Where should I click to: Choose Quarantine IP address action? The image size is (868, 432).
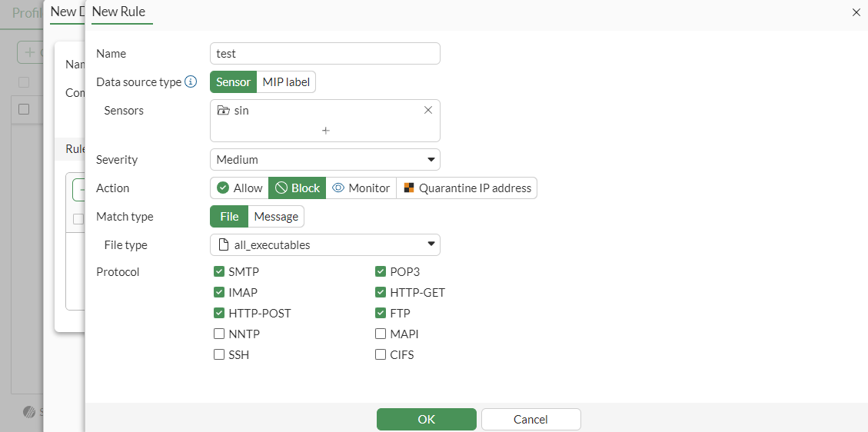pos(467,188)
